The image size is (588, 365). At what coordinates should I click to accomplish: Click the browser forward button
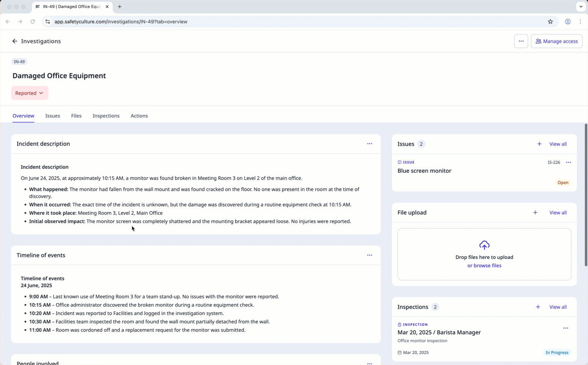click(20, 22)
